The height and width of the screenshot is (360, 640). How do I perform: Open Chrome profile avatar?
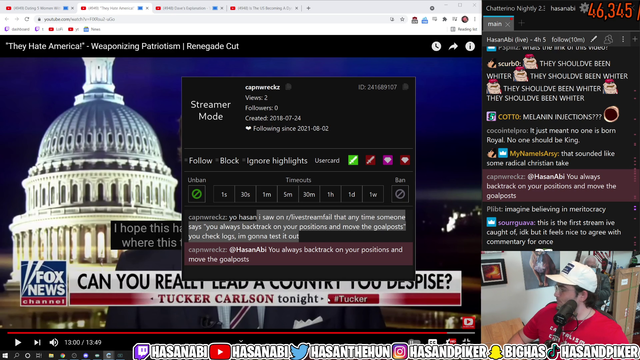click(x=465, y=19)
